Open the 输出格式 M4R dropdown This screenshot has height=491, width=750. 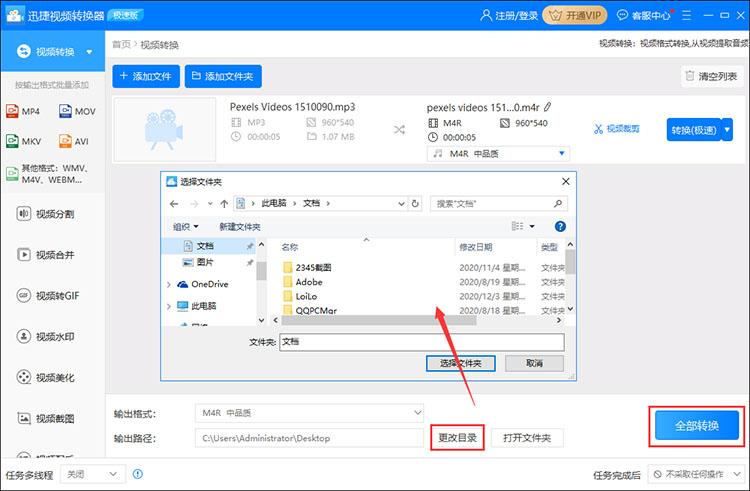(x=309, y=413)
